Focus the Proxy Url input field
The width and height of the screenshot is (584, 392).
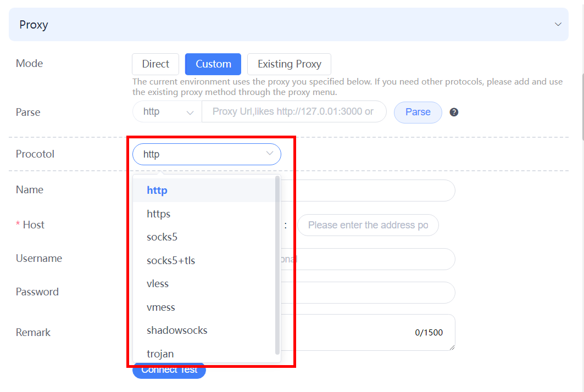pyautogui.click(x=294, y=111)
